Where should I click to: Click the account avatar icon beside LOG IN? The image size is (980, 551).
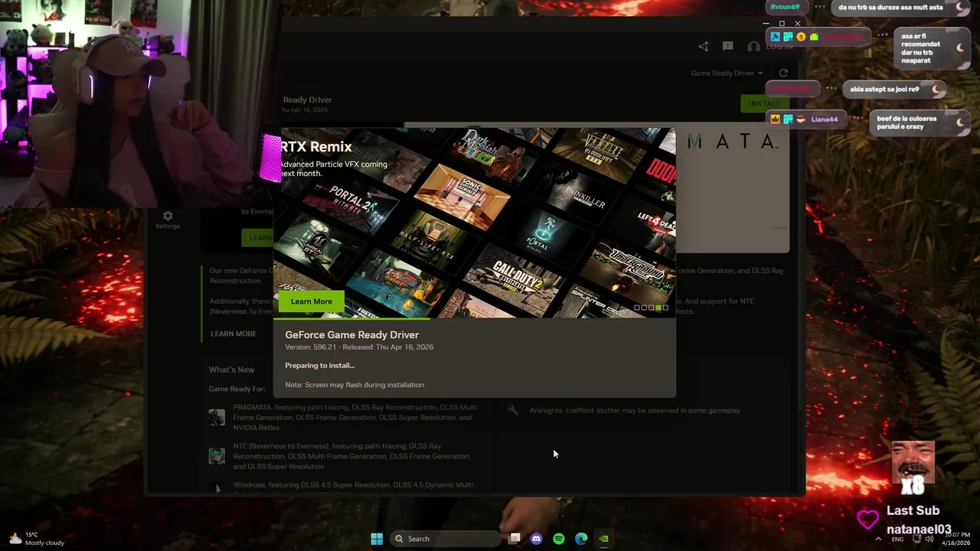click(753, 47)
